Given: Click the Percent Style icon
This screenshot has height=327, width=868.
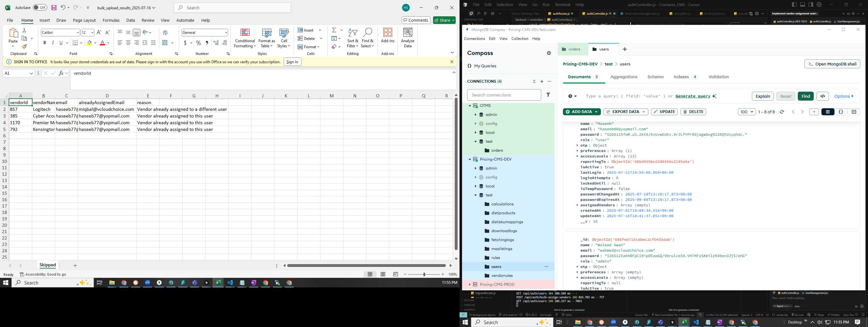Looking at the screenshot, I should (198, 43).
